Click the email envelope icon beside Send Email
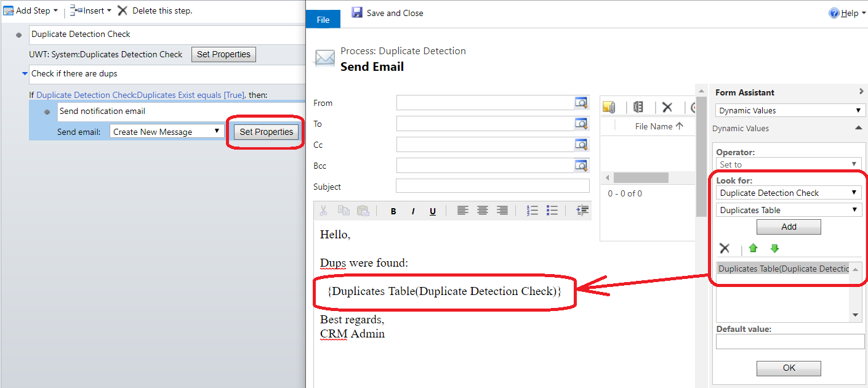 tap(324, 59)
